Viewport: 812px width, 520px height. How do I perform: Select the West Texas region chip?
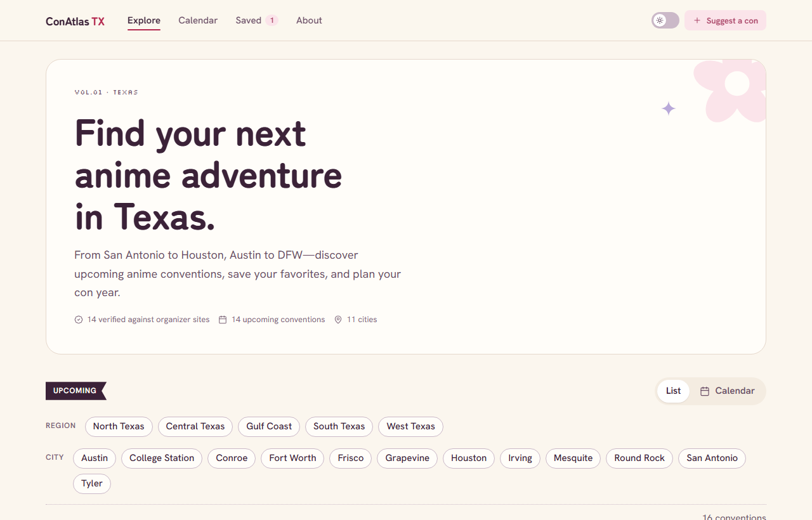click(410, 426)
